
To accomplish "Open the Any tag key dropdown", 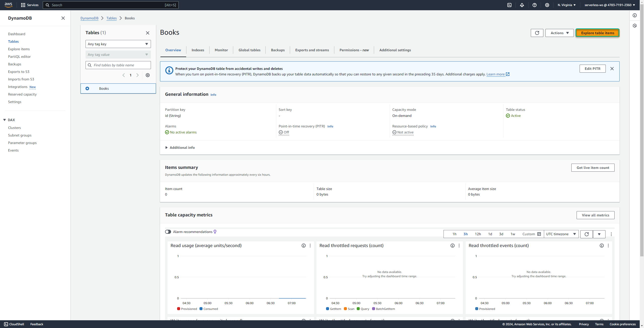I will 118,44.
